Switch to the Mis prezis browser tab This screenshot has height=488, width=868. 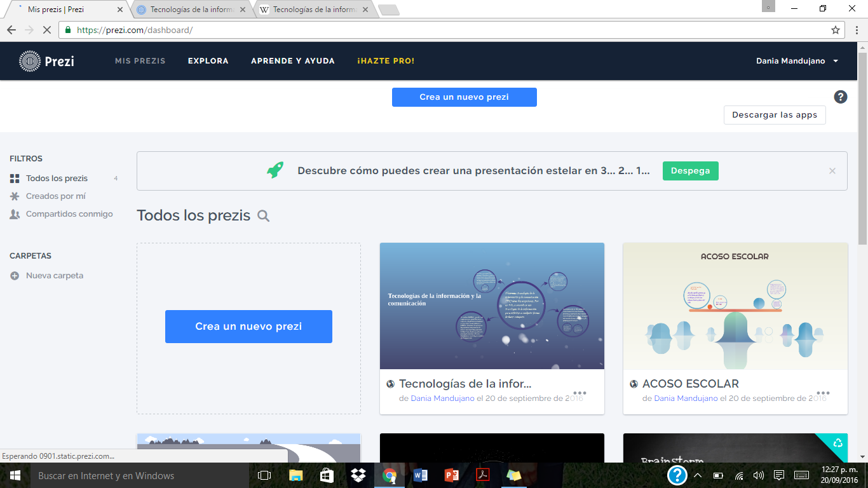pyautogui.click(x=68, y=10)
